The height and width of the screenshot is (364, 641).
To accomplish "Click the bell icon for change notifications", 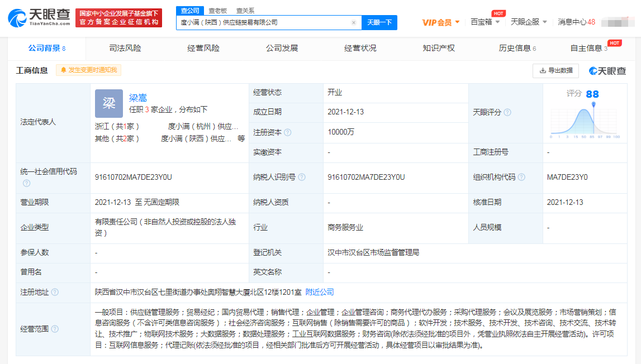I will click(64, 70).
